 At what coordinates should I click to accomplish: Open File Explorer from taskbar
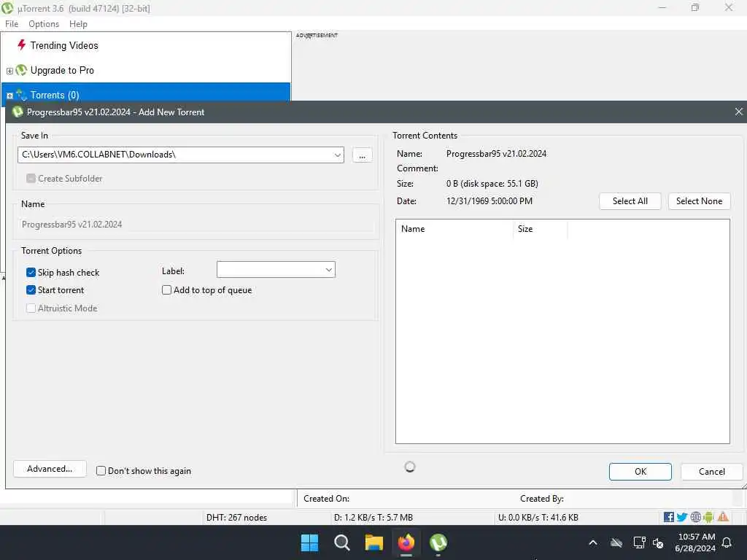click(x=374, y=542)
